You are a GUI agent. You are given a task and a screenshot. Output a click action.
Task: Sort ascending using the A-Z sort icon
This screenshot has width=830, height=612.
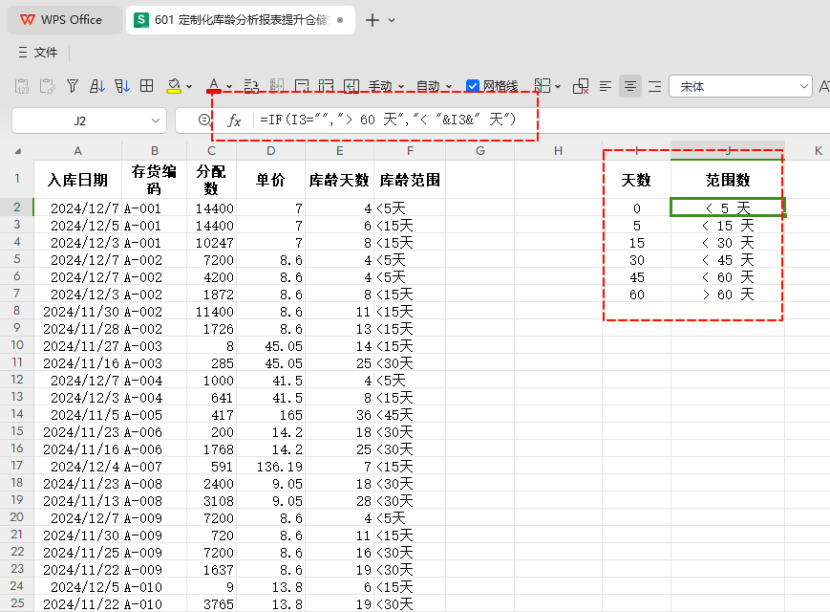click(x=97, y=87)
